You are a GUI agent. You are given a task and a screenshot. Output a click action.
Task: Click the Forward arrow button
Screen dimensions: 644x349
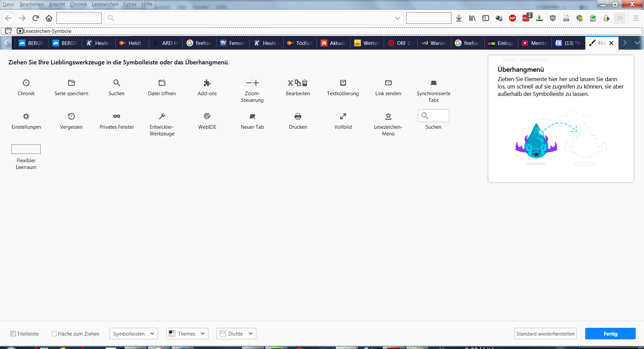(22, 18)
